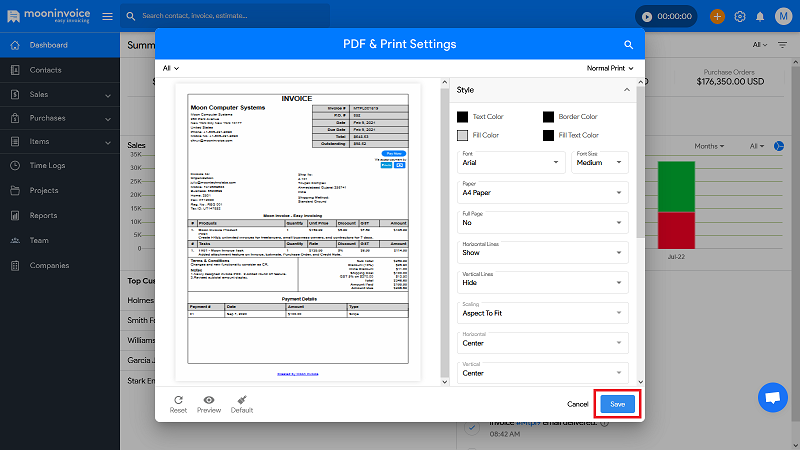
Task: Click the Purchases bag icon
Action: click(15, 118)
